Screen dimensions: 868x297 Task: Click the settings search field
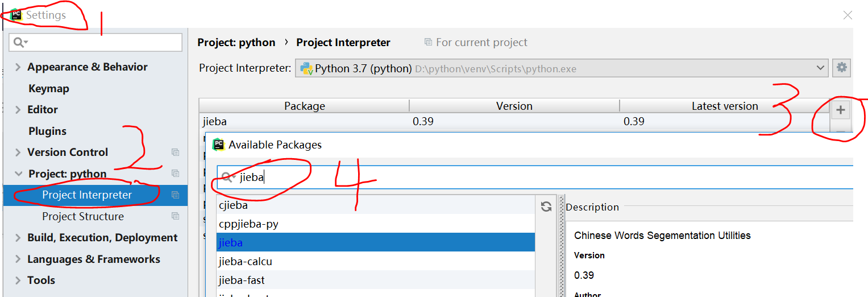(x=95, y=42)
